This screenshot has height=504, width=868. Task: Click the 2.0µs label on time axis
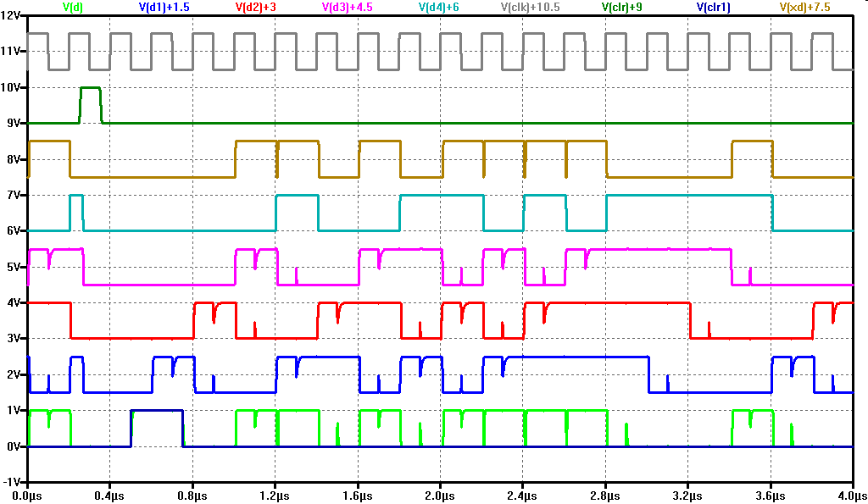[440, 494]
